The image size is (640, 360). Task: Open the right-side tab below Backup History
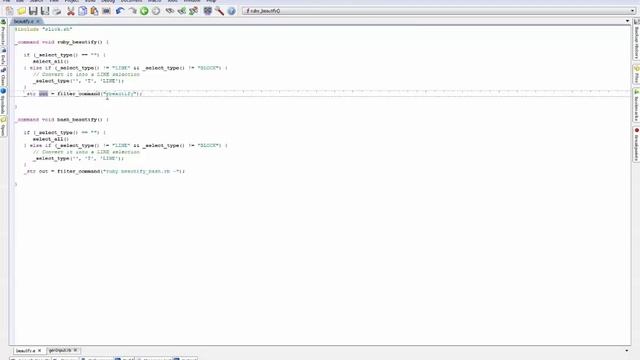(636, 74)
